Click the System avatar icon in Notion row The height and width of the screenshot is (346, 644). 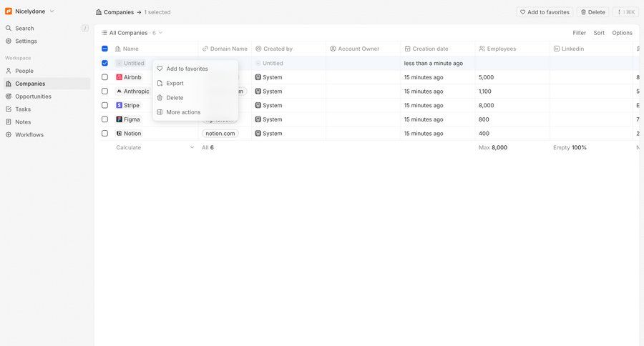click(258, 134)
